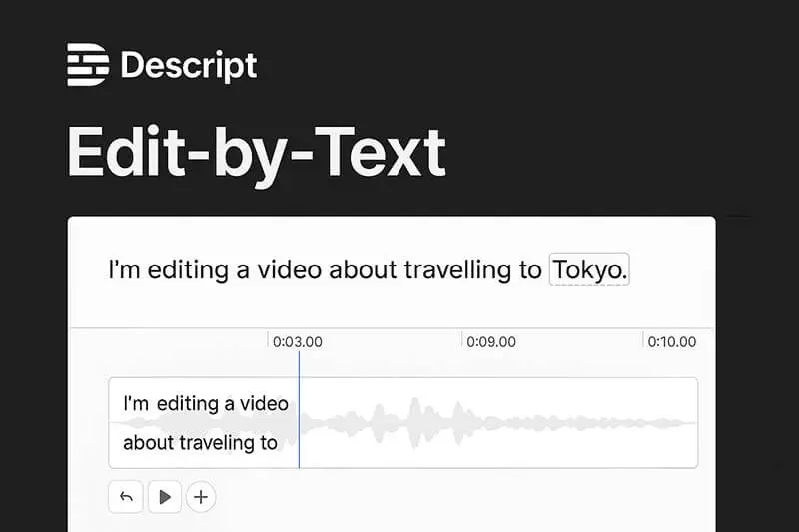The image size is (799, 532).
Task: Start playback with the play button
Action: (165, 497)
